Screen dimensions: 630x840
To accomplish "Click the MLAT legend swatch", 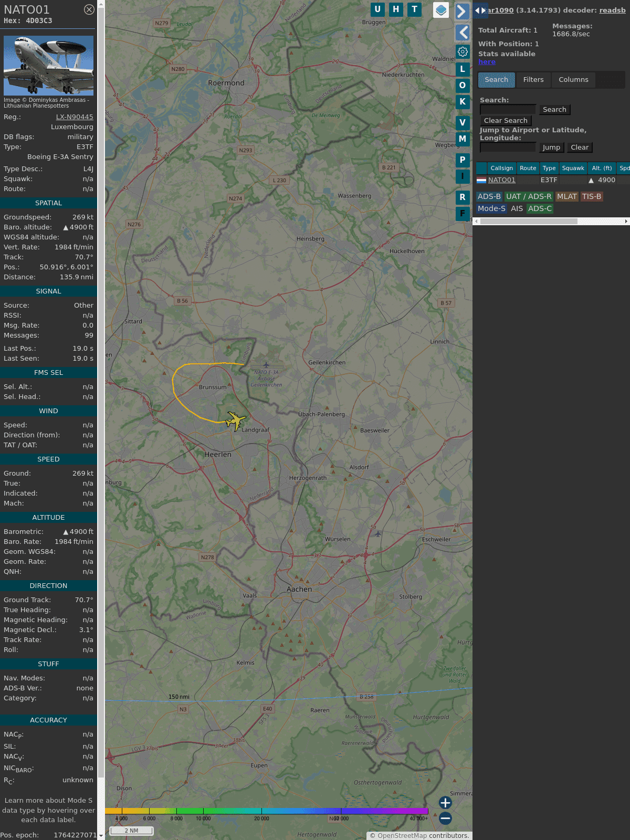I will pos(566,196).
